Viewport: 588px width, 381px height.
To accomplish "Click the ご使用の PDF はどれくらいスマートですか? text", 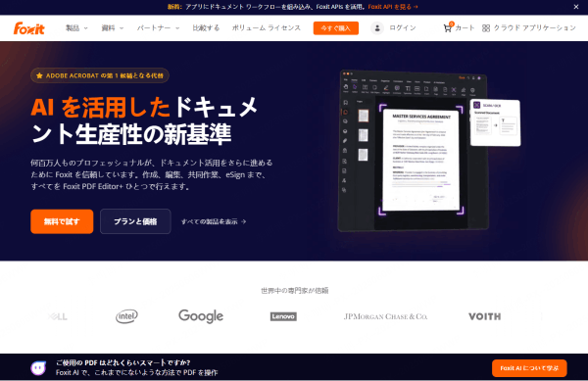I will [123, 362].
